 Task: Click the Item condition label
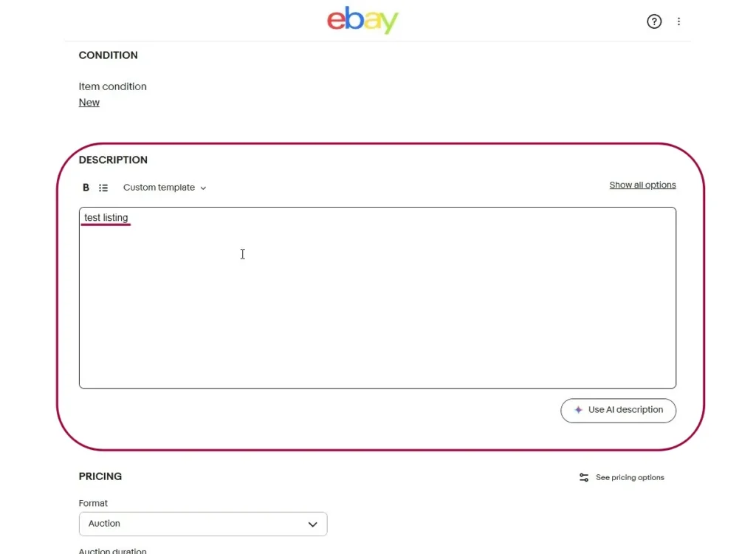tap(113, 86)
